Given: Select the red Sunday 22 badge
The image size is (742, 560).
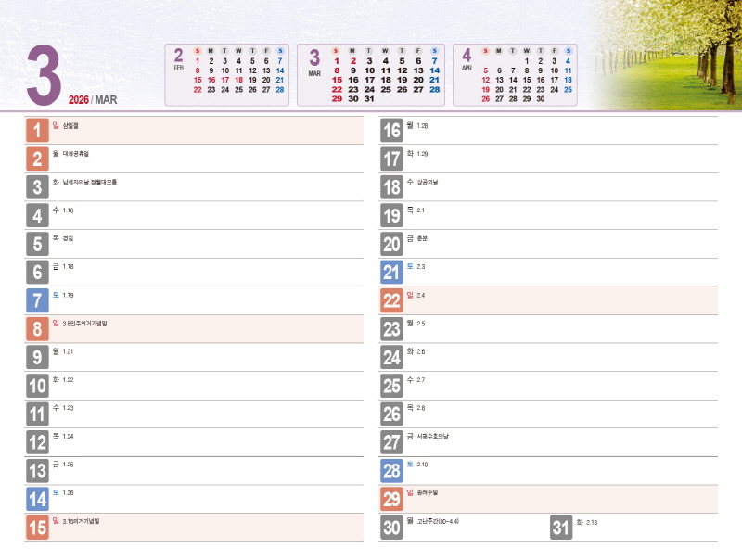Looking at the screenshot, I should (391, 300).
